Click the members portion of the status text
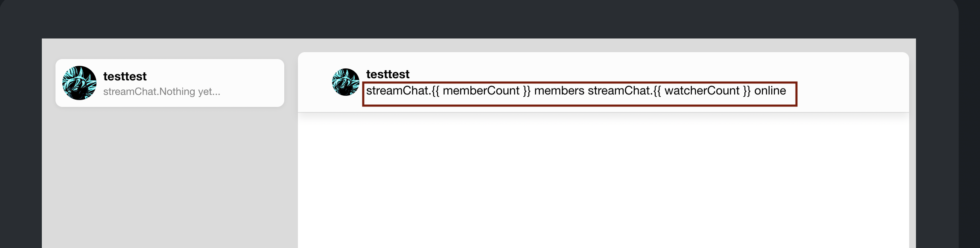The width and height of the screenshot is (980, 248). 560,91
